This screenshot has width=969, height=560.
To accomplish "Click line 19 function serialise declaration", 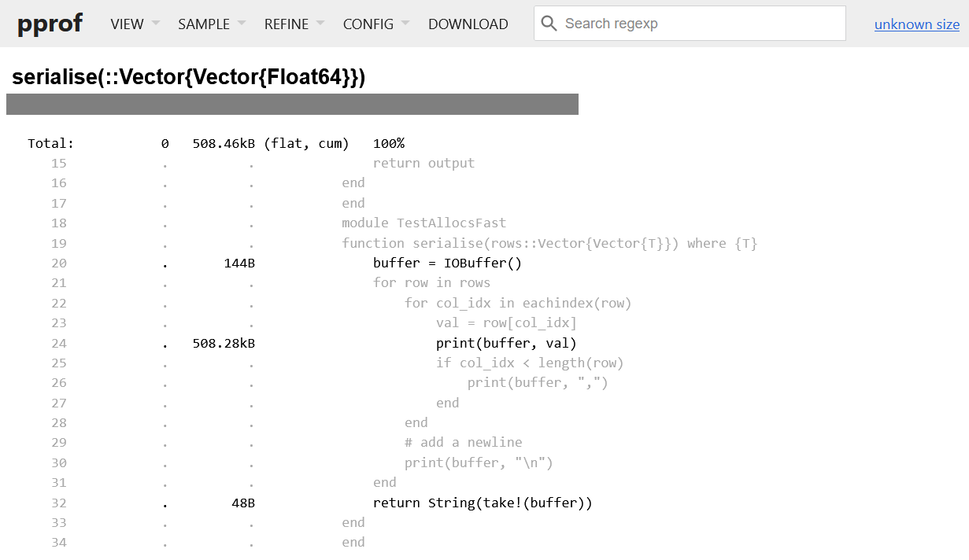I will 549,243.
